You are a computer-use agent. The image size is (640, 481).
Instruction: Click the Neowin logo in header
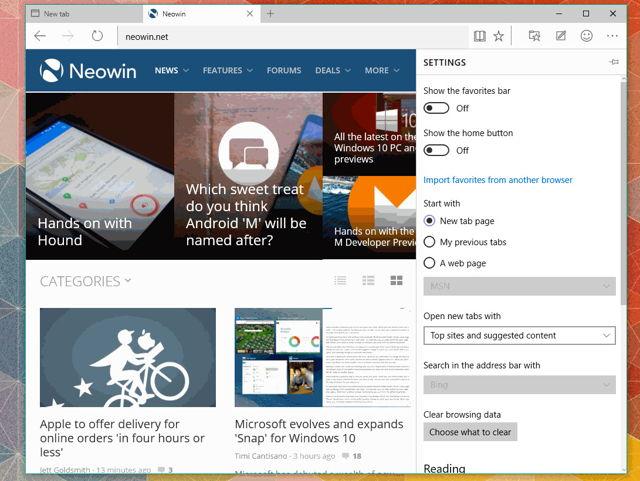(x=88, y=71)
